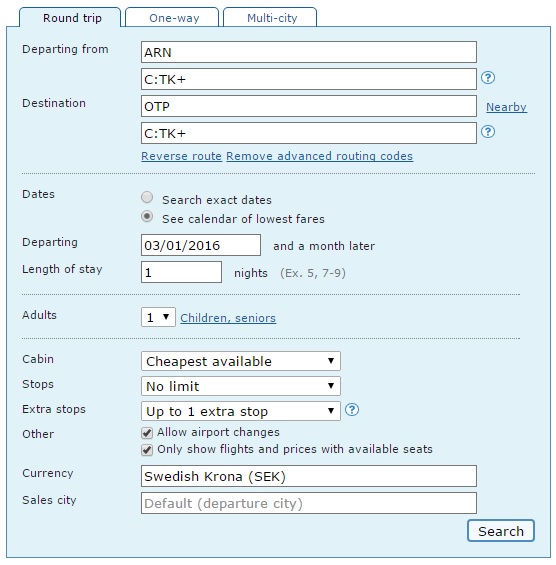
Task: Expand the Extra stops dropdown
Action: click(241, 411)
